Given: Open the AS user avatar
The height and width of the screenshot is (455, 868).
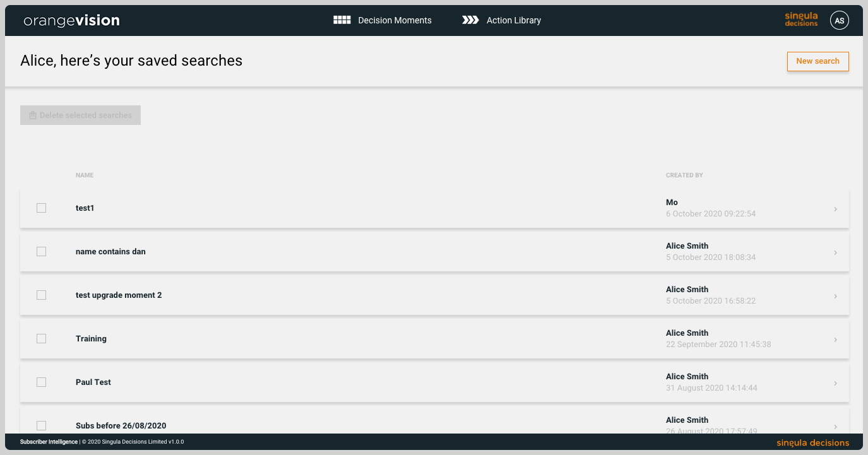Looking at the screenshot, I should [840, 20].
